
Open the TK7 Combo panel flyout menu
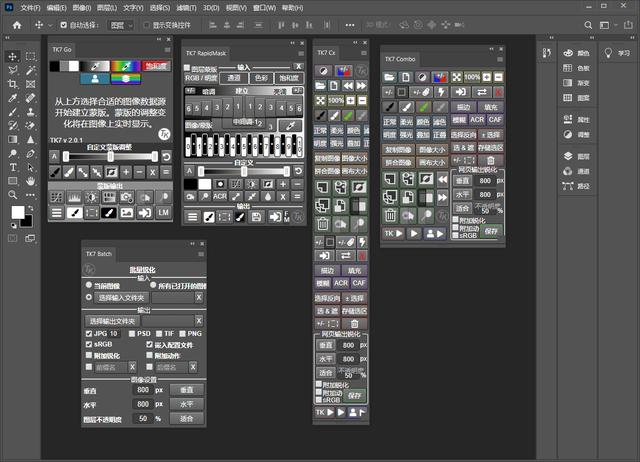pos(500,59)
